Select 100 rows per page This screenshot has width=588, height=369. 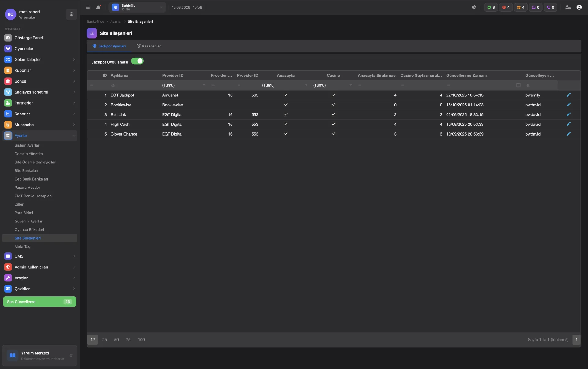click(141, 340)
